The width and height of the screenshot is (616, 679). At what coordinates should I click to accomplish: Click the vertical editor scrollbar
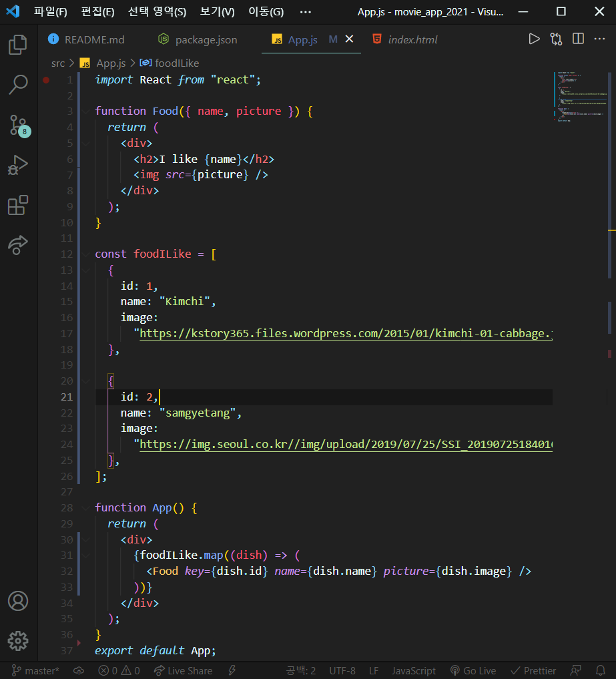coord(612,366)
